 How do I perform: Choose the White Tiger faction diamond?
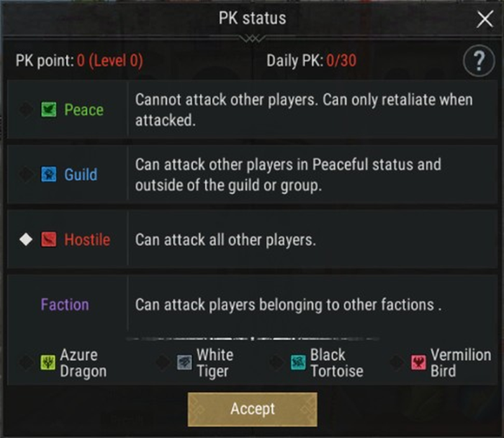pyautogui.click(x=163, y=363)
